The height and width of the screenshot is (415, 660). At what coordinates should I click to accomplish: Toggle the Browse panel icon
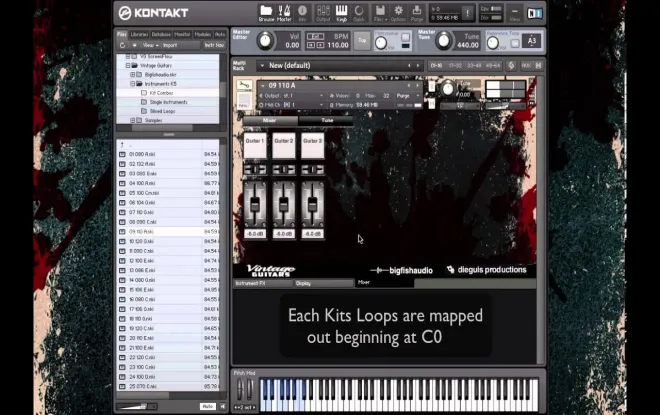[266, 13]
